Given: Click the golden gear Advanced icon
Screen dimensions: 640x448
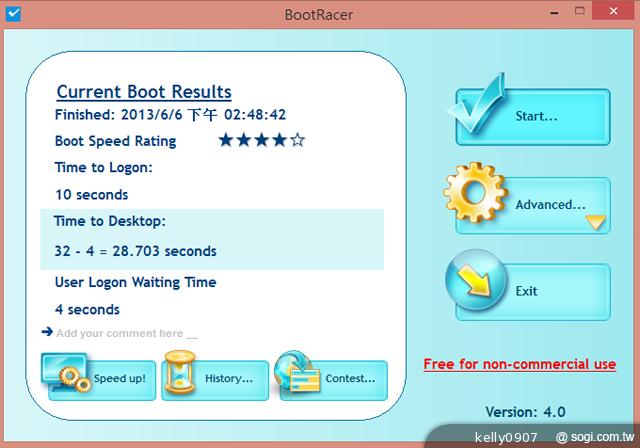Looking at the screenshot, I should click(477, 196).
